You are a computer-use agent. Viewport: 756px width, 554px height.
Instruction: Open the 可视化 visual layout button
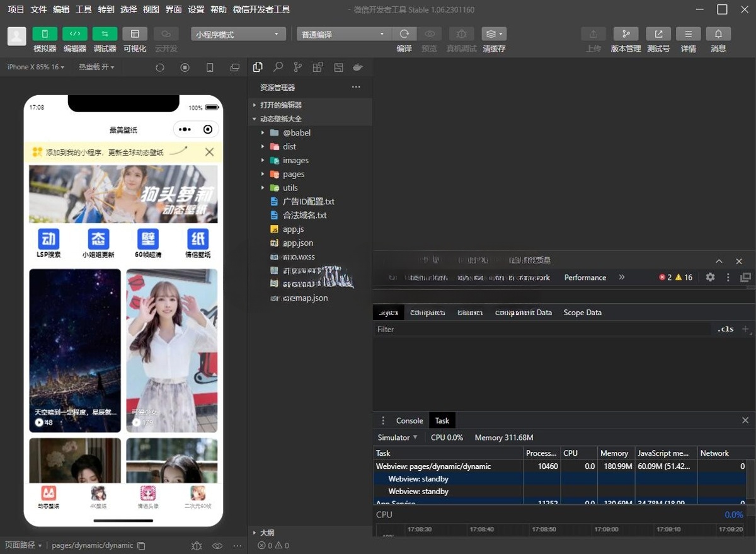135,34
